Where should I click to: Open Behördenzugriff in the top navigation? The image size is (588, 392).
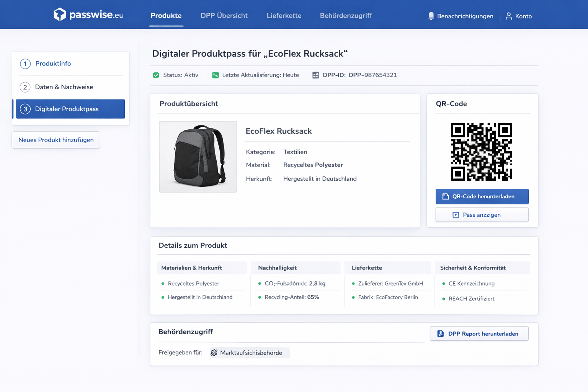(x=346, y=16)
